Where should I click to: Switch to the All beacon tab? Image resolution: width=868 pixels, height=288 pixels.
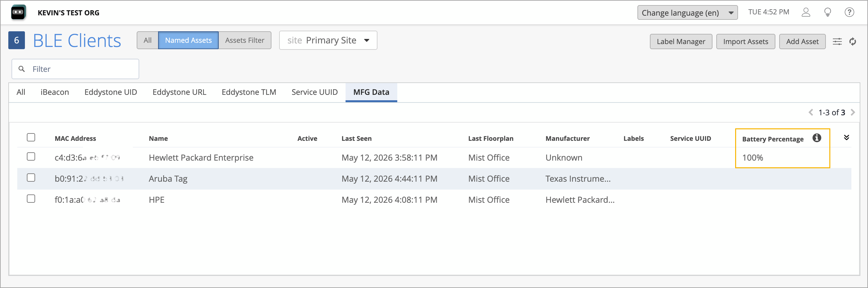point(21,92)
